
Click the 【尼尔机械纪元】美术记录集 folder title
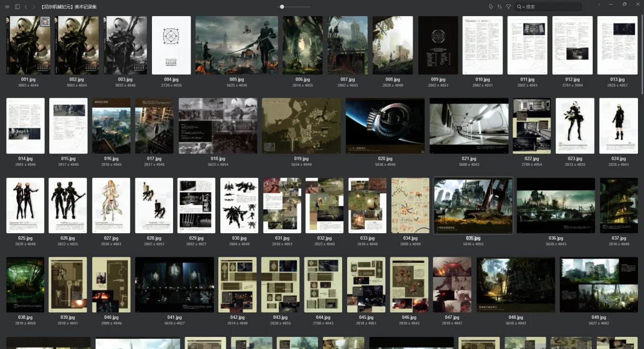69,7
